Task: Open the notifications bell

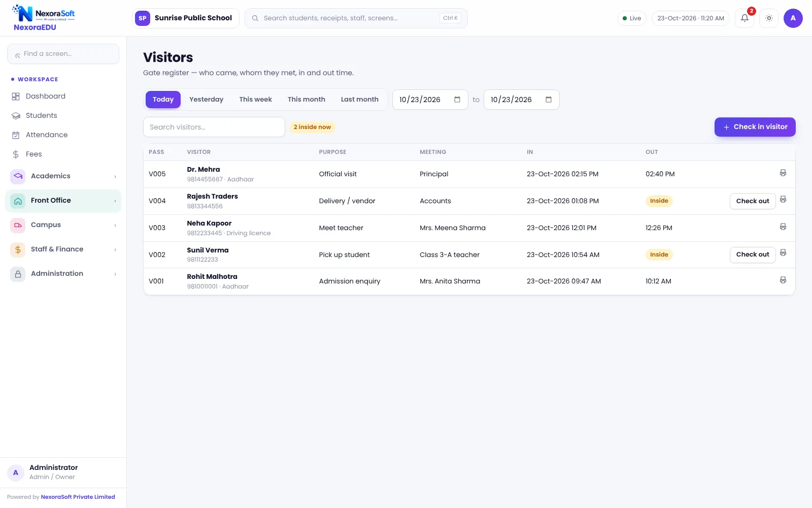Action: point(745,18)
